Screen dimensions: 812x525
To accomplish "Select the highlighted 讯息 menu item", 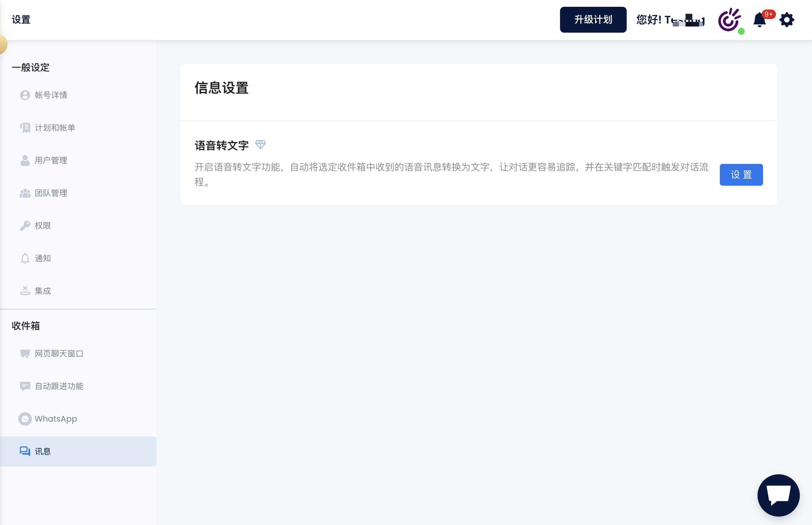I will tap(43, 451).
